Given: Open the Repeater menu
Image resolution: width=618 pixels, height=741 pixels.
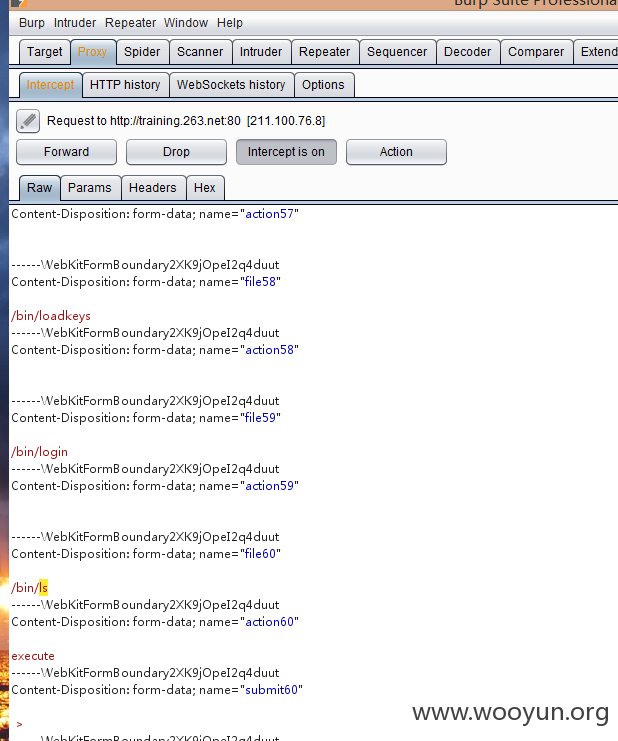Looking at the screenshot, I should tap(130, 23).
